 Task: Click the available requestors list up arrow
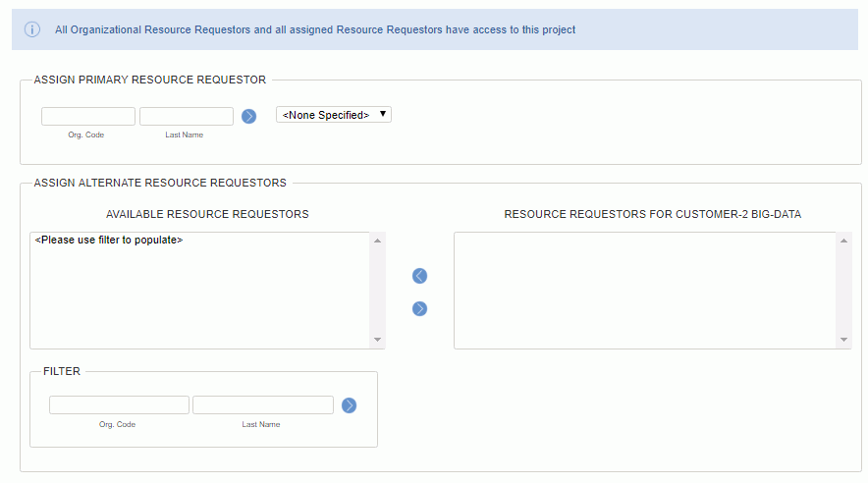click(x=377, y=241)
